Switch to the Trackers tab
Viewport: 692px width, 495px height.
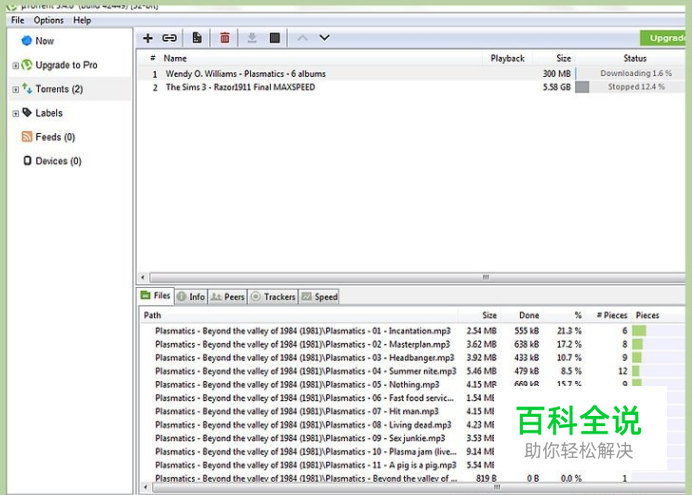pos(273,297)
